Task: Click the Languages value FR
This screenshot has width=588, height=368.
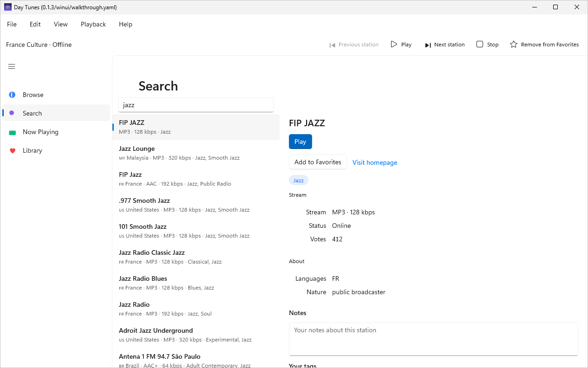Action: coord(336,278)
